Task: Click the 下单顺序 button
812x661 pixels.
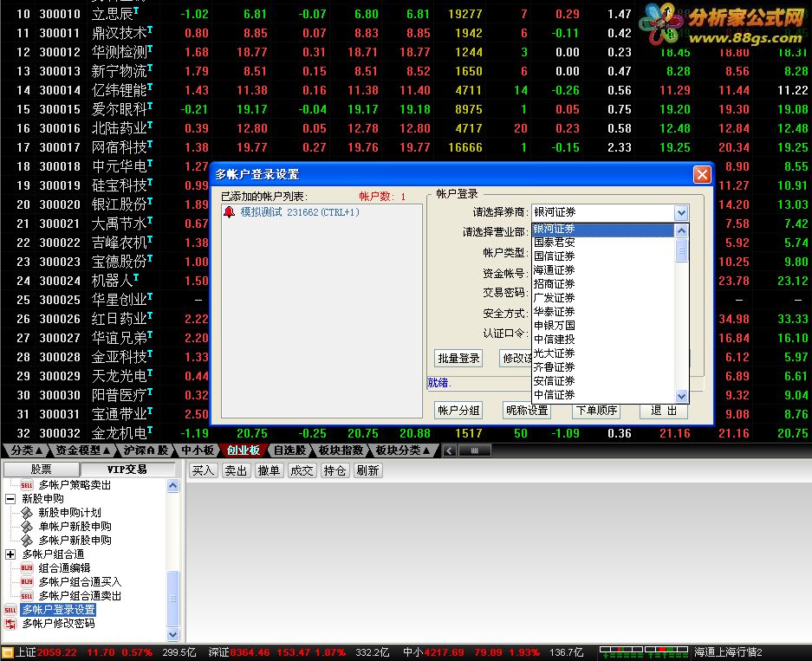Action: (596, 411)
